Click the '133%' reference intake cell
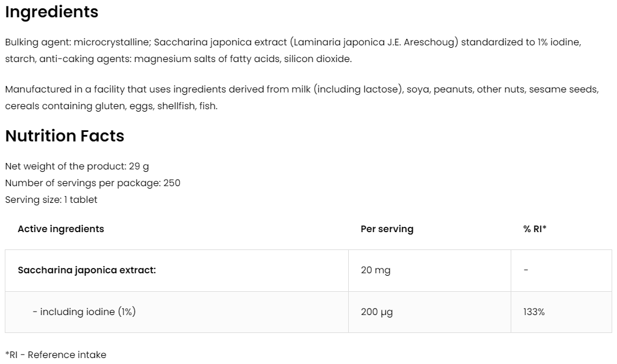The width and height of the screenshot is (617, 364). click(534, 311)
